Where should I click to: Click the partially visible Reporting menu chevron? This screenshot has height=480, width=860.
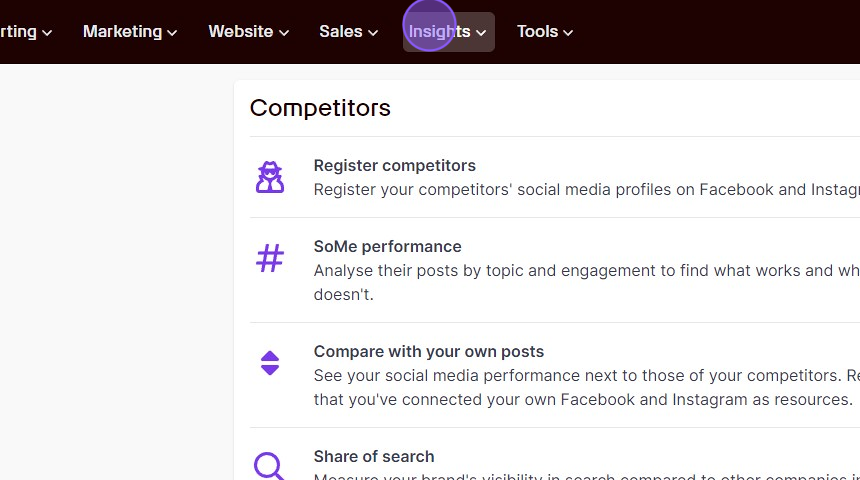[47, 33]
